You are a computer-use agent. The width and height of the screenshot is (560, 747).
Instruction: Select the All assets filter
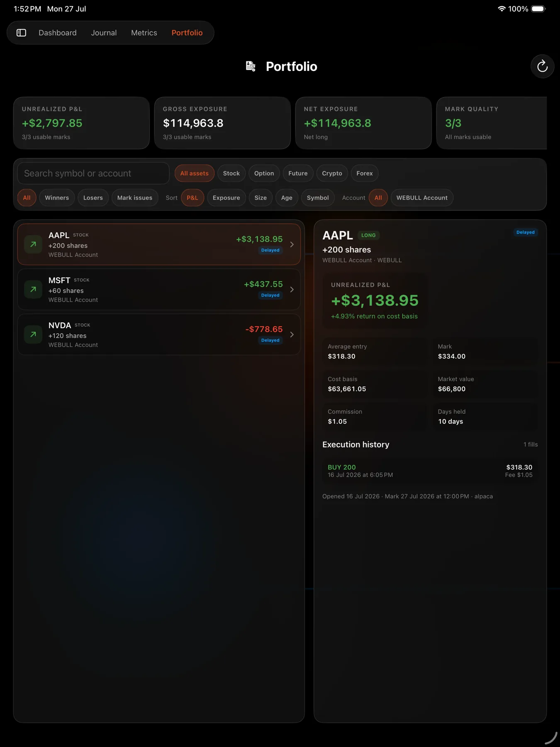194,173
